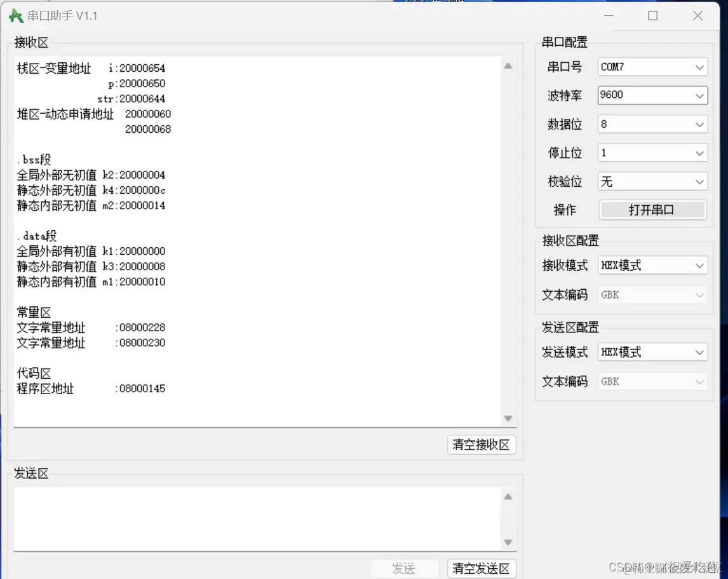Click the 常量区 heading line
Image resolution: width=728 pixels, height=579 pixels.
click(34, 312)
